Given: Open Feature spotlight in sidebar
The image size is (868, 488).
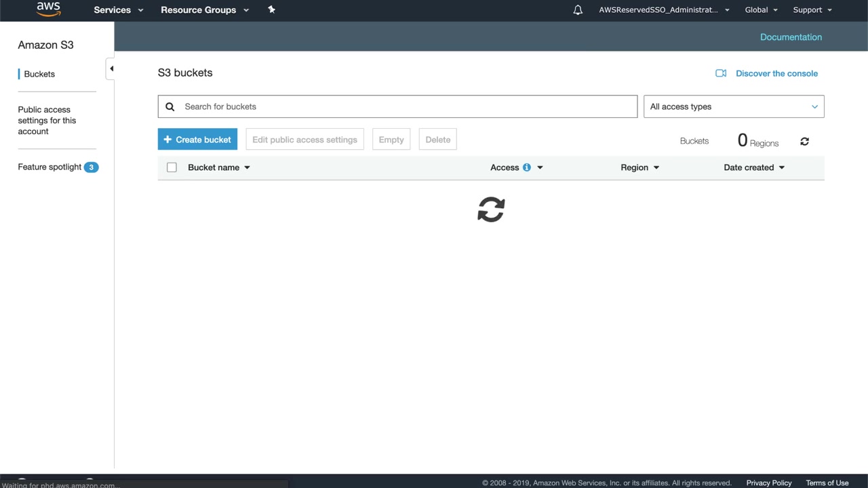Looking at the screenshot, I should [50, 167].
